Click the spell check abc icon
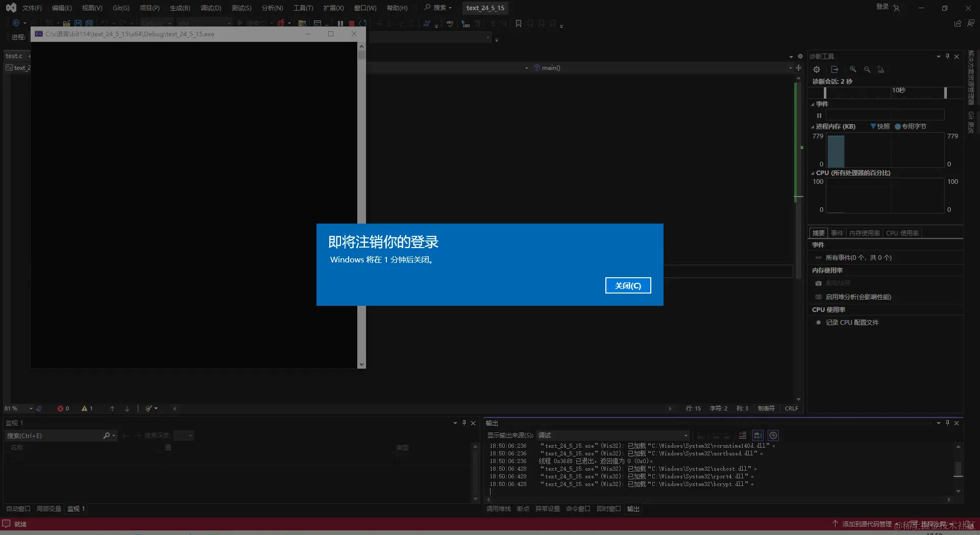Viewport: 980px width, 535px height. [450, 23]
